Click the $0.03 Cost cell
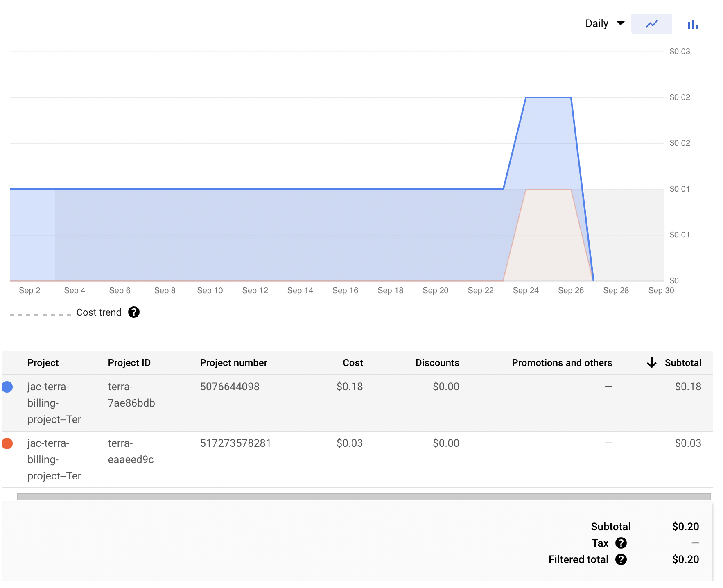The width and height of the screenshot is (723, 588). click(x=350, y=443)
